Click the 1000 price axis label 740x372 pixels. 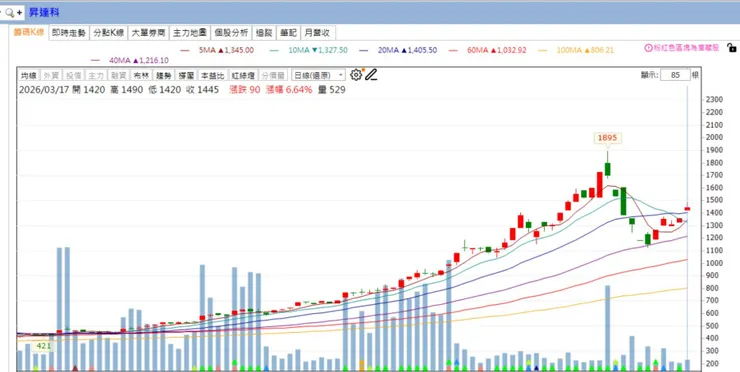[x=714, y=263]
